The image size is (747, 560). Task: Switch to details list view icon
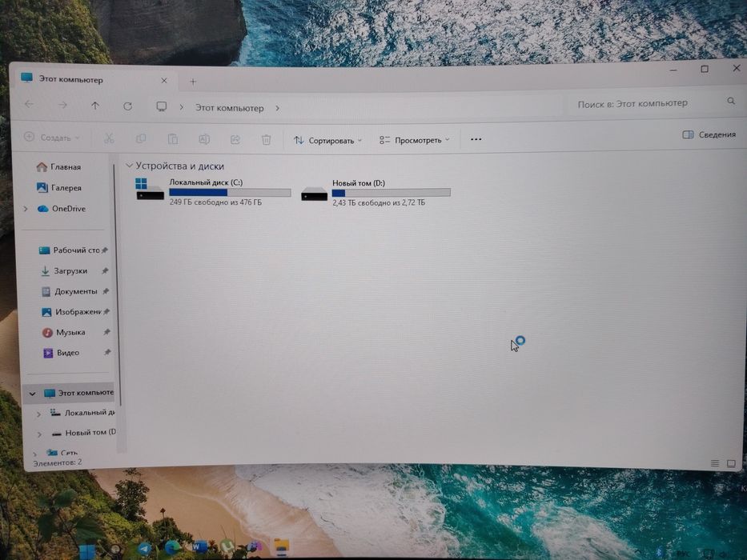pyautogui.click(x=715, y=463)
